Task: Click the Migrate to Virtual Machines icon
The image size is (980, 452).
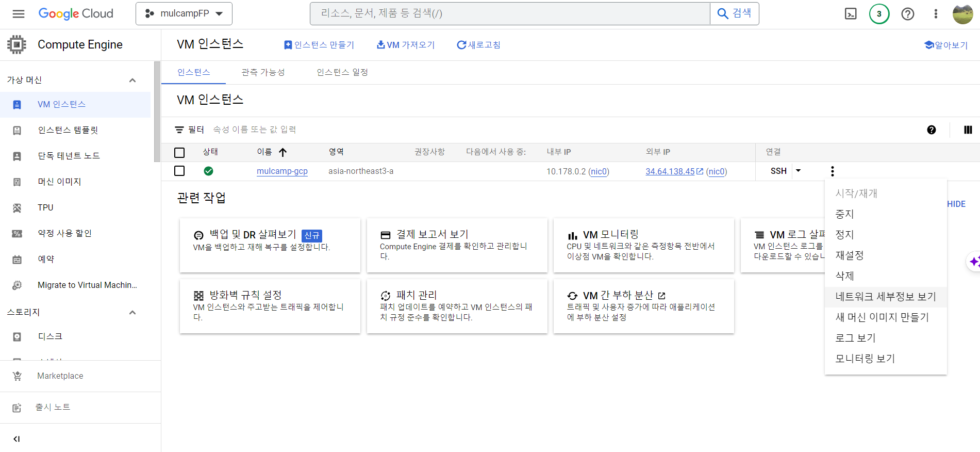Action: tap(17, 285)
